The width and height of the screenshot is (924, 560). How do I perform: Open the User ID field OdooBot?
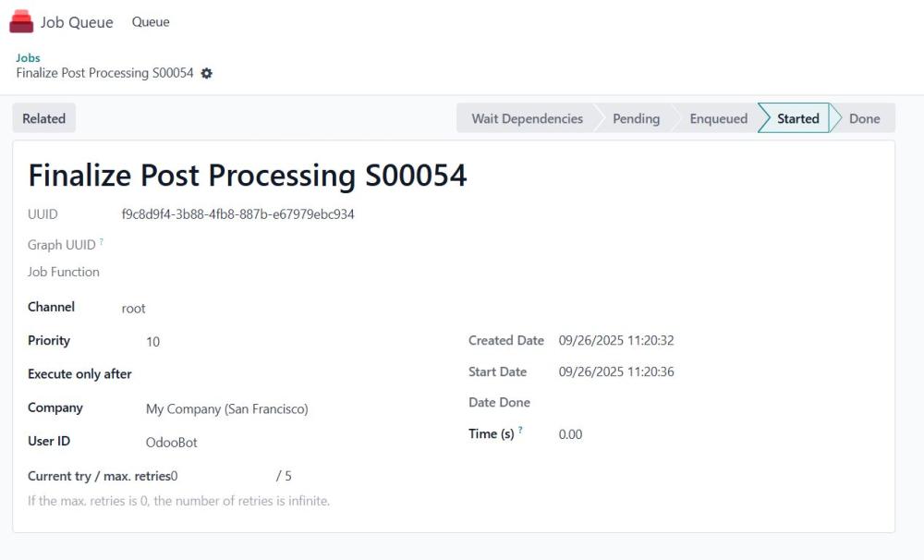click(172, 443)
